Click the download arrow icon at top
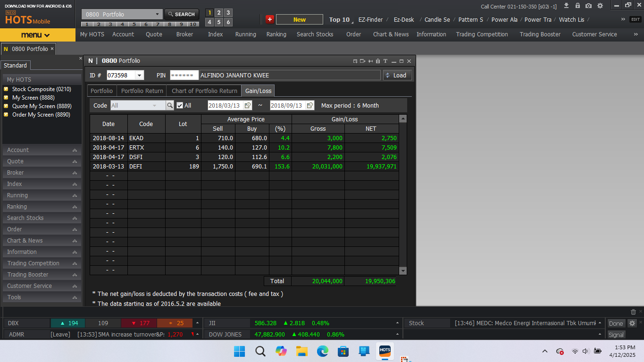 click(x=566, y=6)
